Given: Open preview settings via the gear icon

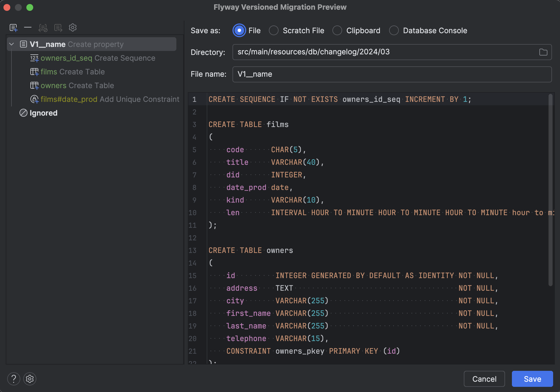Looking at the screenshot, I should tap(73, 27).
